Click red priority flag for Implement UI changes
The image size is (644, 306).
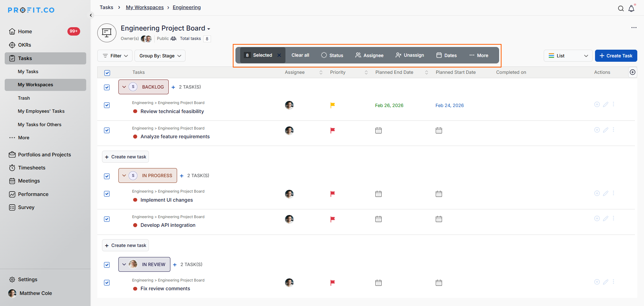(x=332, y=194)
